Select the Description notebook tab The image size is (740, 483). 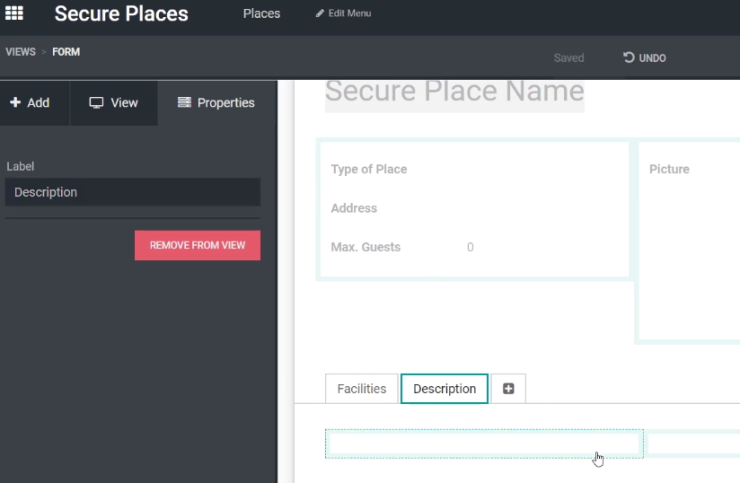[444, 389]
